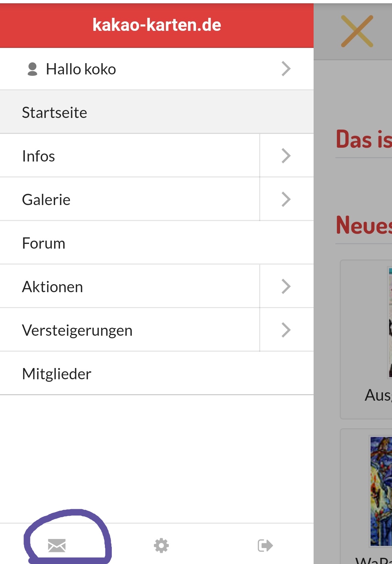Click the logout arrow icon
Image resolution: width=392 pixels, height=564 pixels.
pyautogui.click(x=265, y=545)
